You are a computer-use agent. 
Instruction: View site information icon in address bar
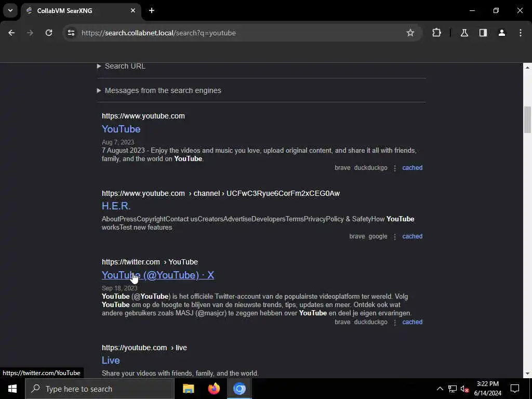71,33
